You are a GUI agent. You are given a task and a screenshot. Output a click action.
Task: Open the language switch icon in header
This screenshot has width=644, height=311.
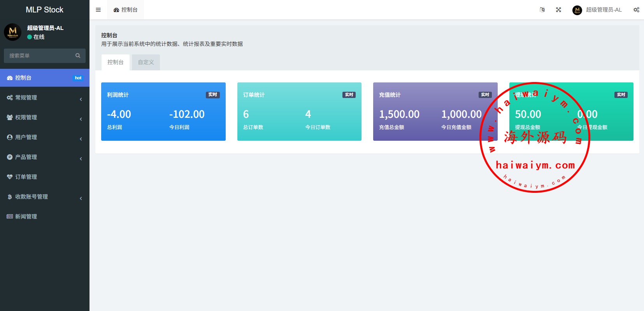542,10
